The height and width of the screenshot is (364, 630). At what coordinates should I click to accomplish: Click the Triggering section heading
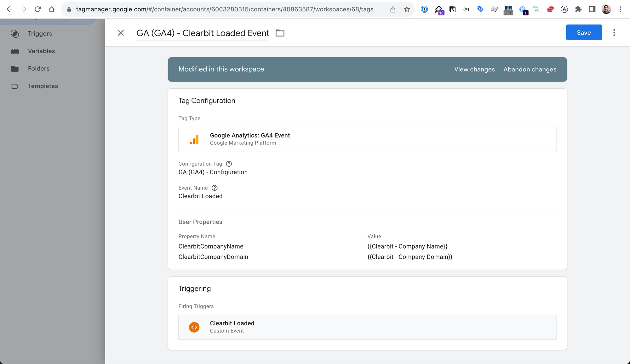[x=194, y=288]
